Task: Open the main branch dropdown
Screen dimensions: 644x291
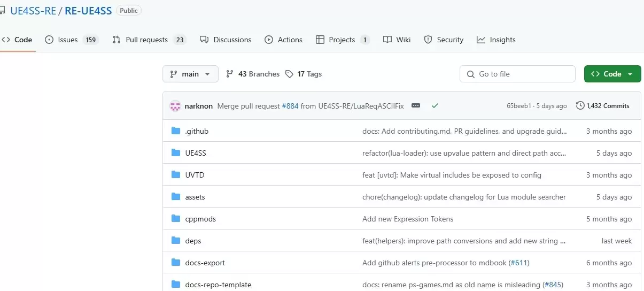Action: (190, 74)
